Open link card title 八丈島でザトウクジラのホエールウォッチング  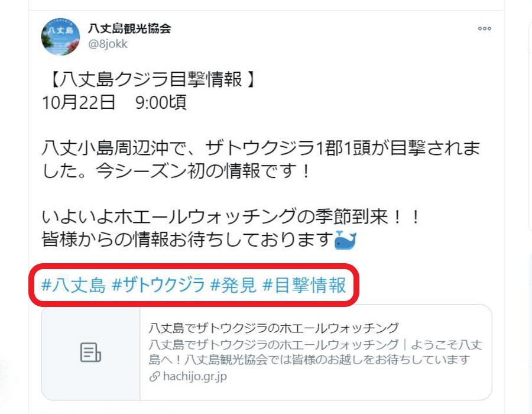274,328
